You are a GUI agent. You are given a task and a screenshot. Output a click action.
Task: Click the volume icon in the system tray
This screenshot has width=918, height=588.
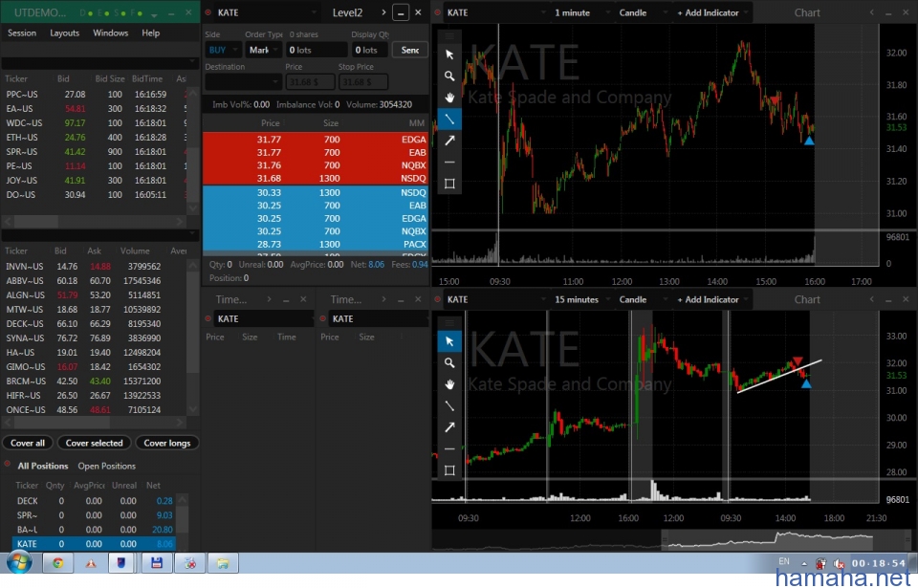click(839, 564)
